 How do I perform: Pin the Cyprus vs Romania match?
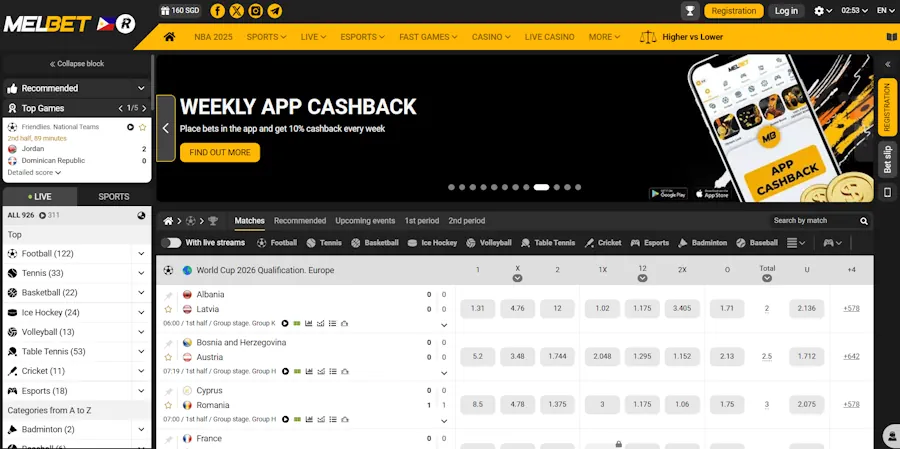coord(168,391)
